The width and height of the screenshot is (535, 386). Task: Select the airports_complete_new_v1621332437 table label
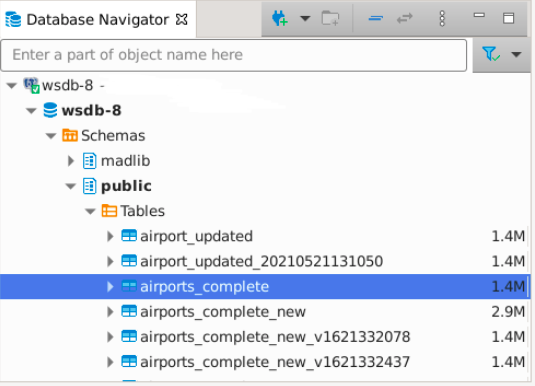[275, 362]
